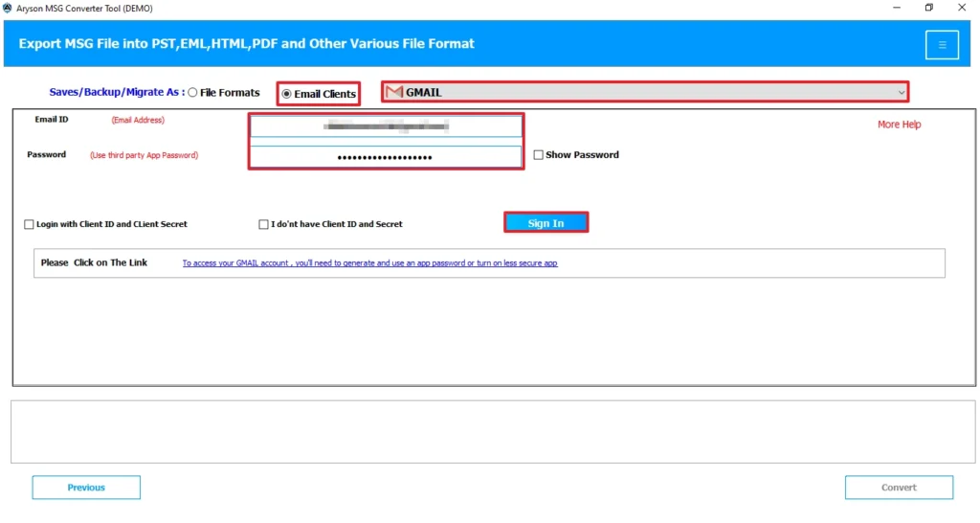Viewport: 980px width, 523px height.
Task: Expand the dropdown arrow beside GMAIL
Action: click(901, 93)
